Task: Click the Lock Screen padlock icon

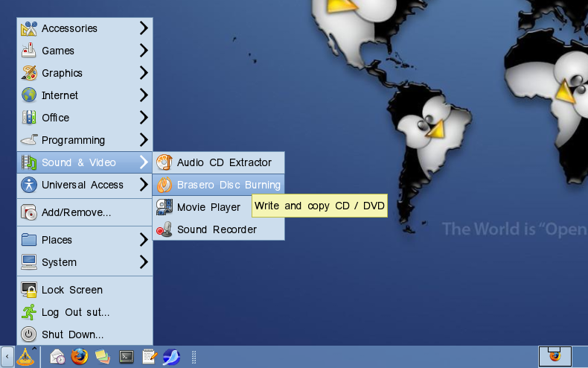Action: point(29,290)
